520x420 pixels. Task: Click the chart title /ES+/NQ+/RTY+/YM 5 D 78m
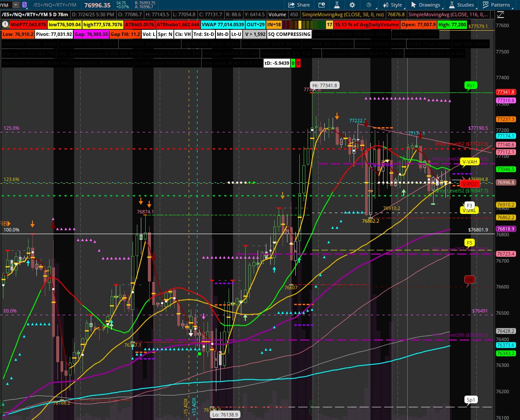click(x=35, y=14)
